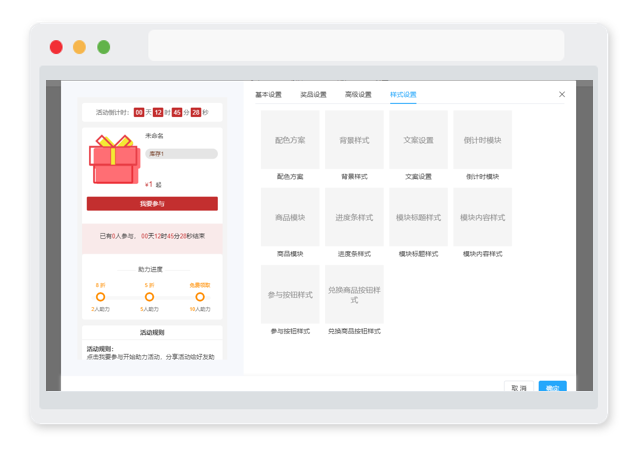Select the 5人助力 progress circle
The image size is (640, 450).
click(149, 297)
